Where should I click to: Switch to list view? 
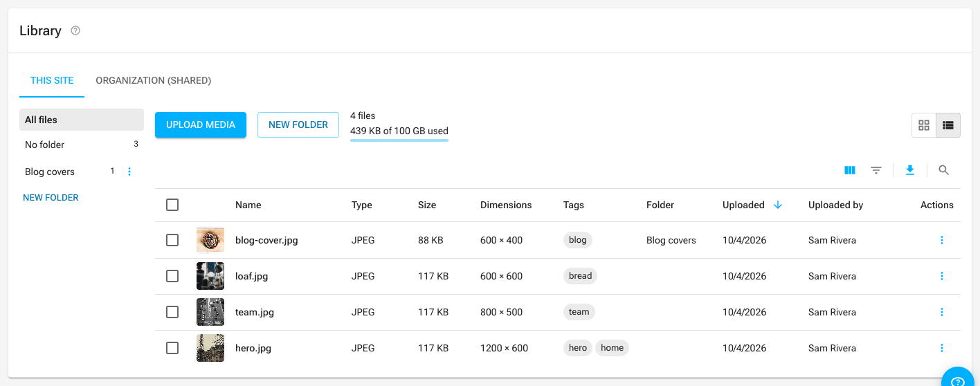(x=948, y=125)
